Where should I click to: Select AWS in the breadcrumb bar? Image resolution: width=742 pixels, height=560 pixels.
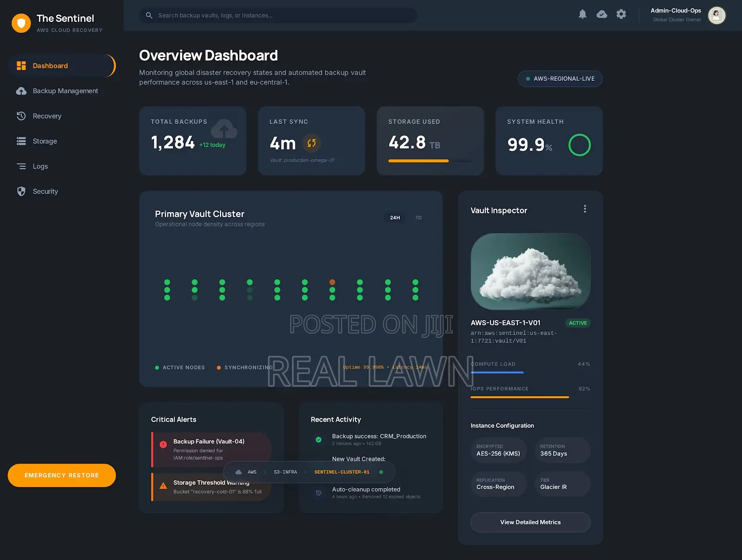252,472
